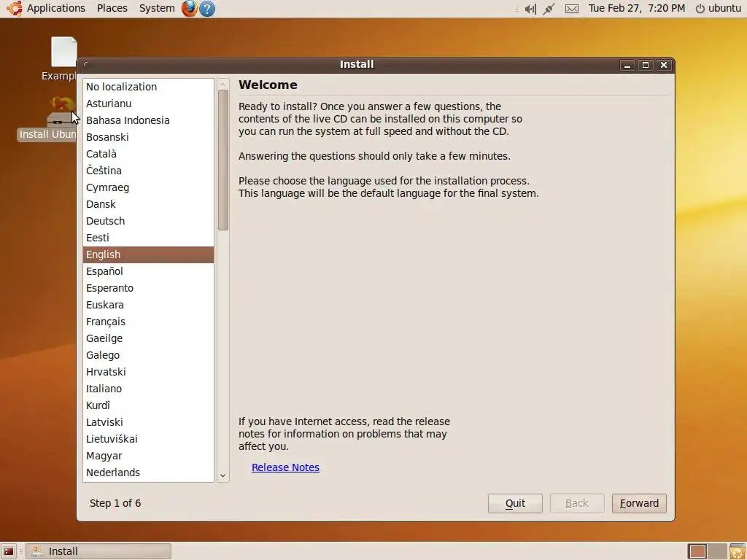
Task: Click the network connection icon in panel
Action: 549,9
